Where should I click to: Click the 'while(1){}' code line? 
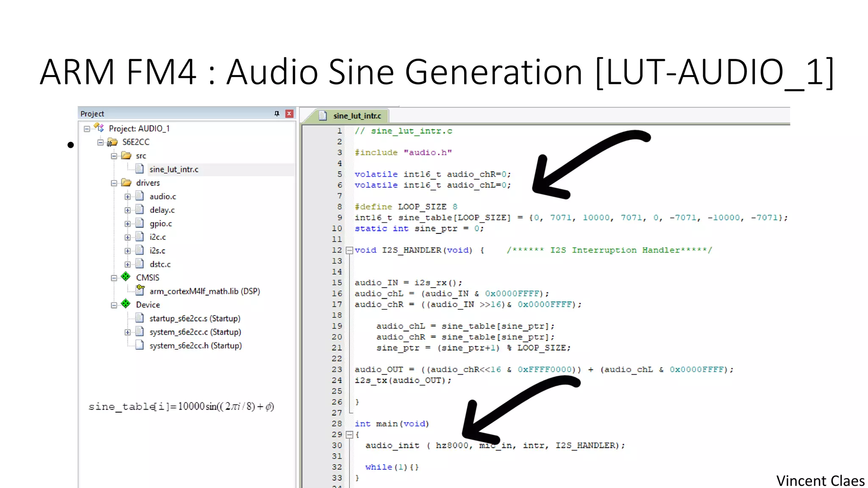click(392, 467)
